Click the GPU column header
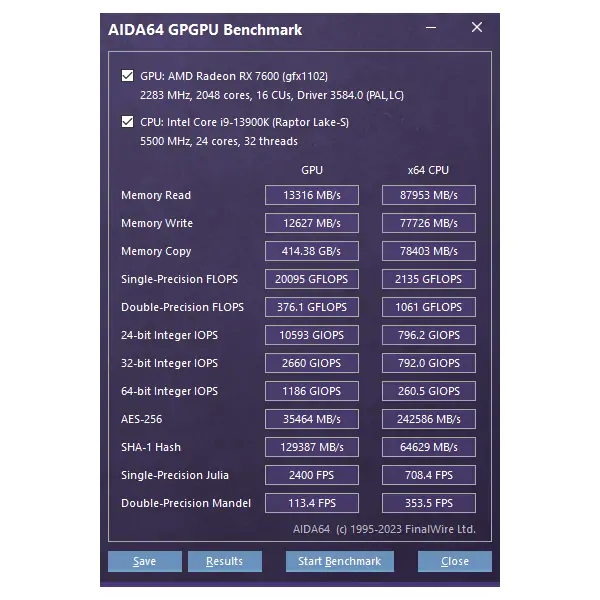 312,170
